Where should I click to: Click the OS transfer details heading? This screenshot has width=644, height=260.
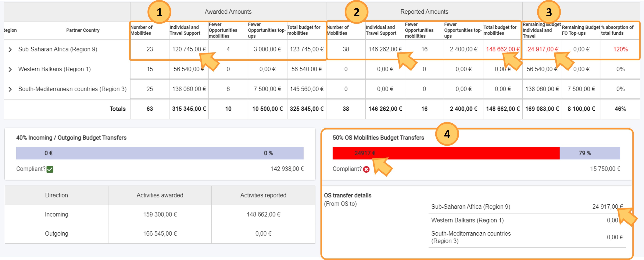(x=348, y=195)
